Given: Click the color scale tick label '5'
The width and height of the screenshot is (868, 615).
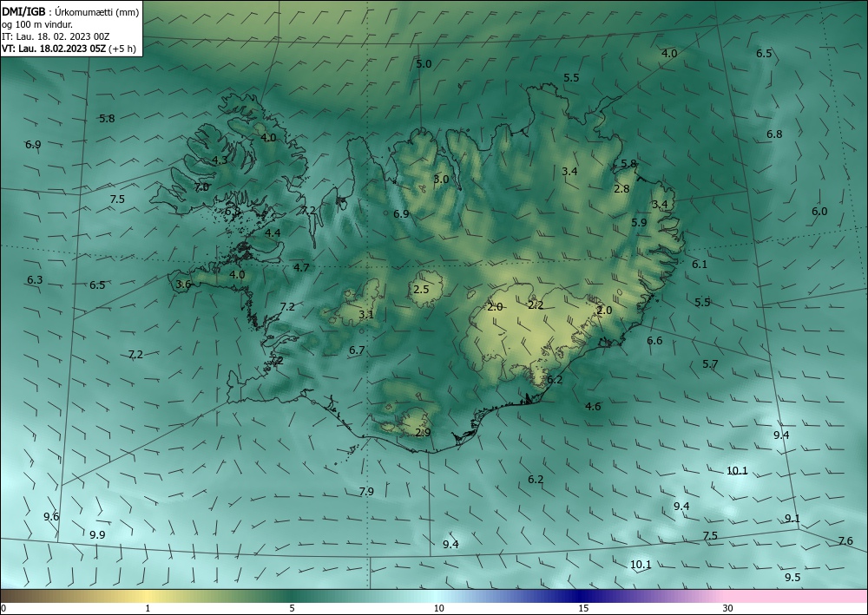Looking at the screenshot, I should [x=292, y=608].
